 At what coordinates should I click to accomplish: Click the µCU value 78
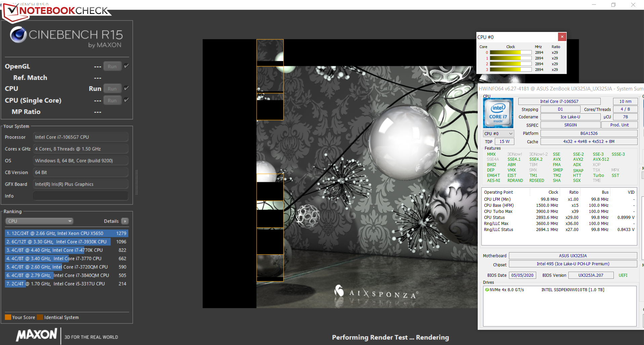(625, 117)
